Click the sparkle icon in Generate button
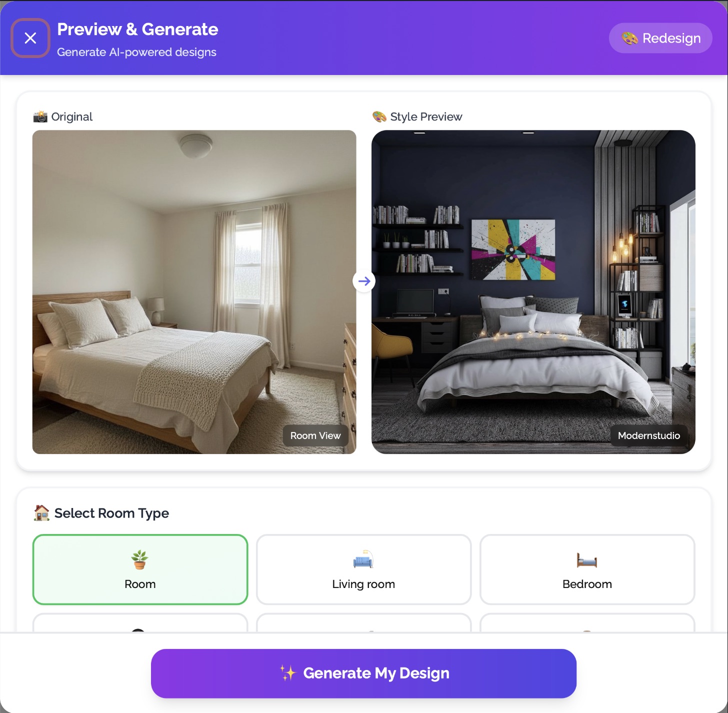Image resolution: width=728 pixels, height=713 pixels. pos(288,673)
